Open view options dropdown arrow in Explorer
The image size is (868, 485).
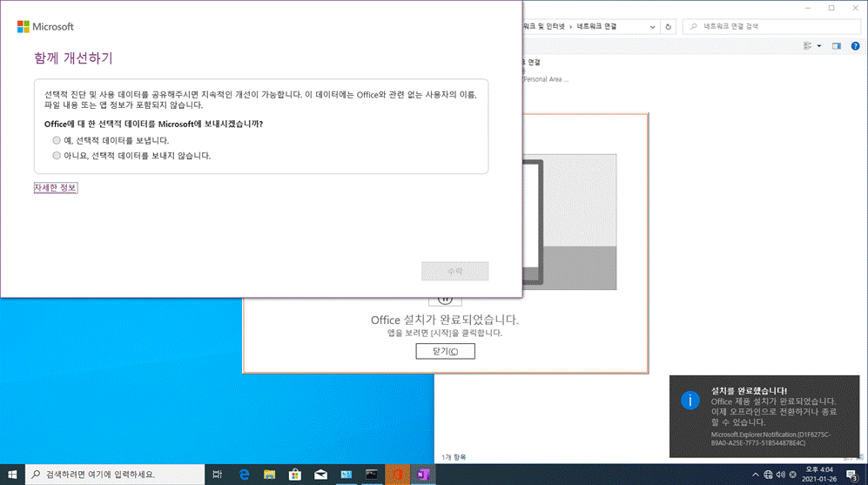coord(819,46)
